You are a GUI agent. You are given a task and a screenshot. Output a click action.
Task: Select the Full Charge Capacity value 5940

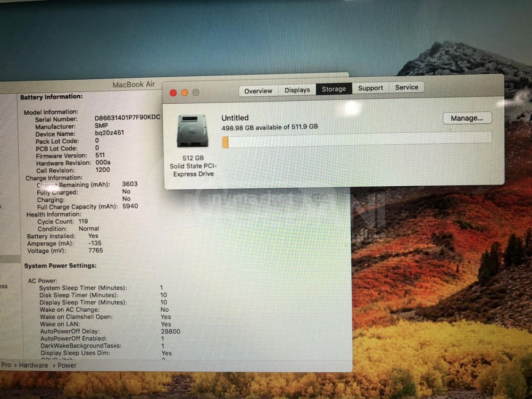(x=130, y=206)
